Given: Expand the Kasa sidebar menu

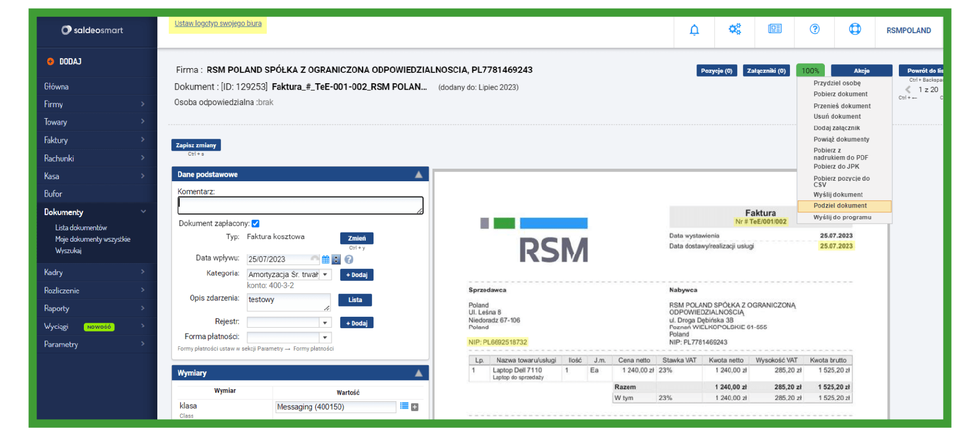Looking at the screenshot, I should [x=96, y=176].
